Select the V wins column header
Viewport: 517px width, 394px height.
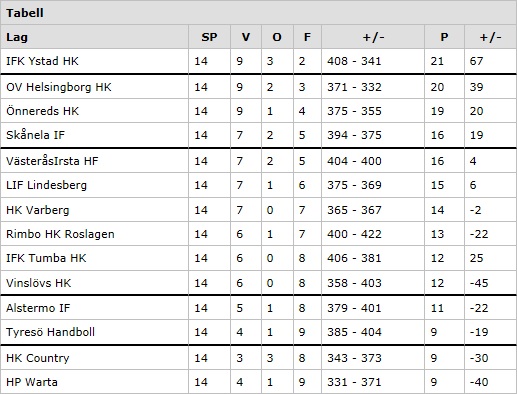(246, 37)
